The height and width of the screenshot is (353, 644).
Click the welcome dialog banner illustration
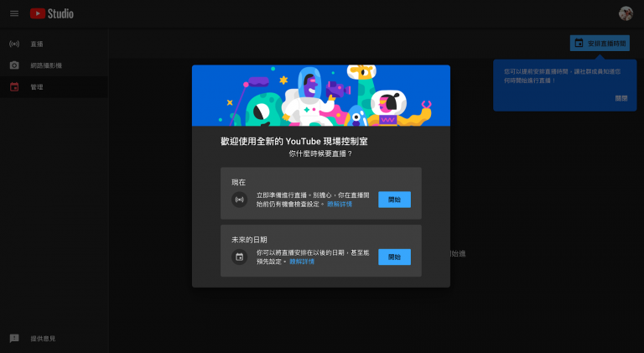click(321, 96)
